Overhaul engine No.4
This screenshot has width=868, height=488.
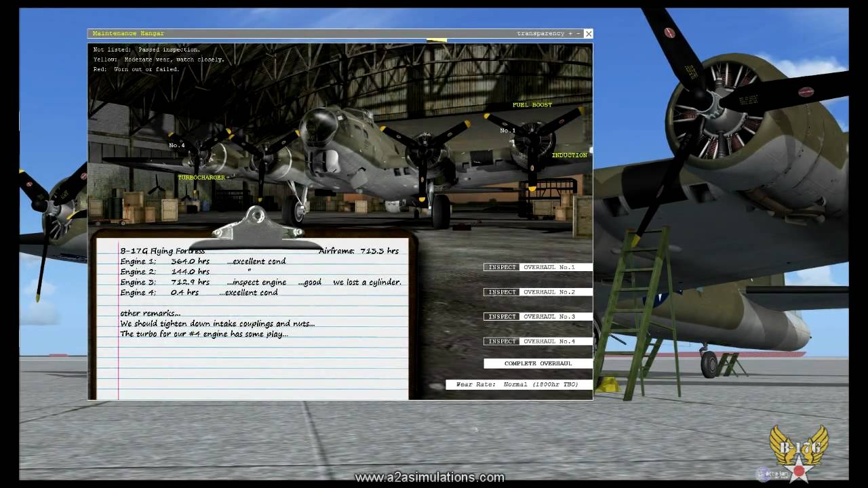(x=556, y=342)
